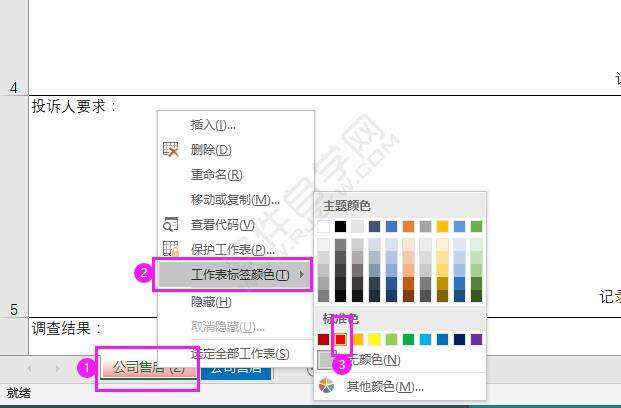Click the Protect Sheet icon
This screenshot has height=408, width=621.
point(171,249)
